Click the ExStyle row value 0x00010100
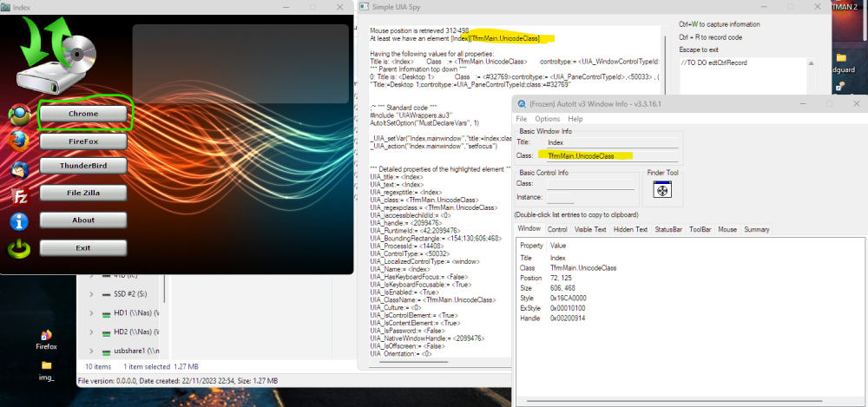This screenshot has width=868, height=407. tap(568, 308)
